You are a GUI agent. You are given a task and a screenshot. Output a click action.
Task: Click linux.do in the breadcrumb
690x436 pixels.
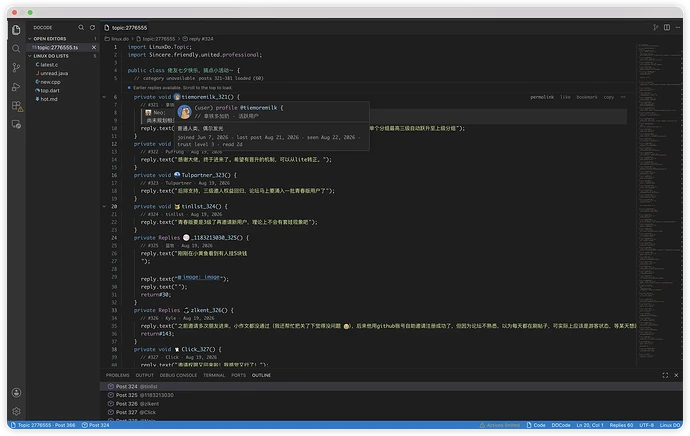click(x=120, y=39)
